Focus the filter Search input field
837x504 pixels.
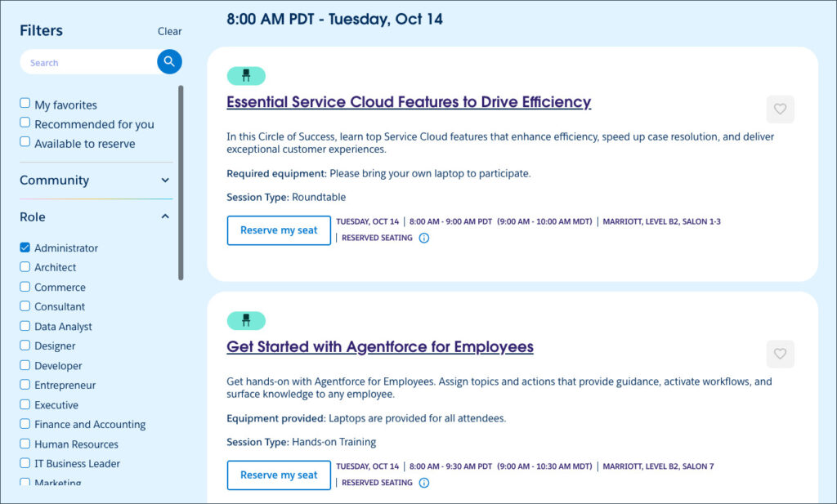point(88,62)
